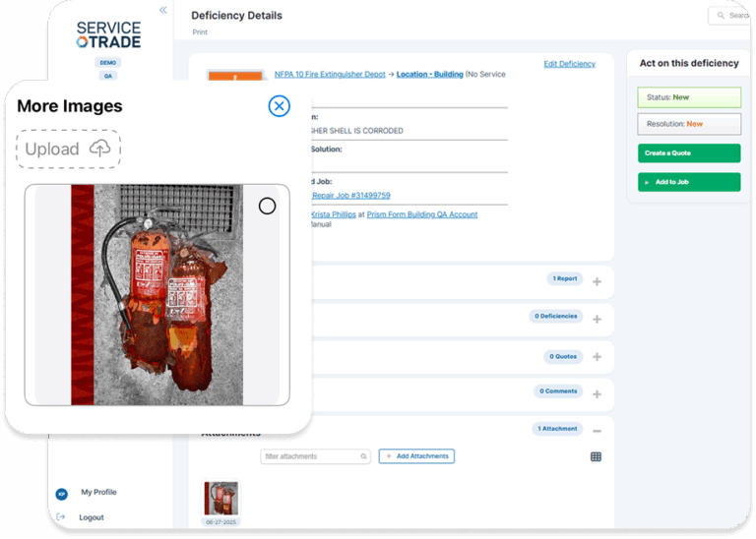The height and width of the screenshot is (539, 756).
Task: Toggle the Status: New field
Action: tap(689, 97)
